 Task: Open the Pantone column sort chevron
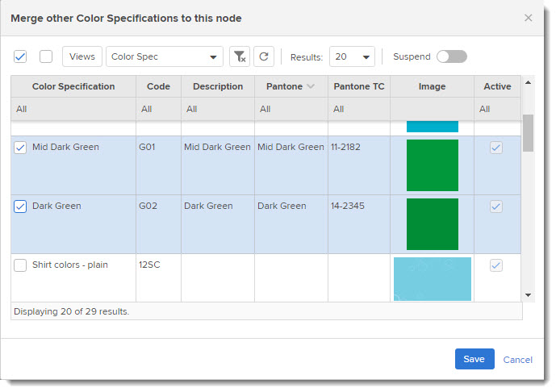coord(311,86)
